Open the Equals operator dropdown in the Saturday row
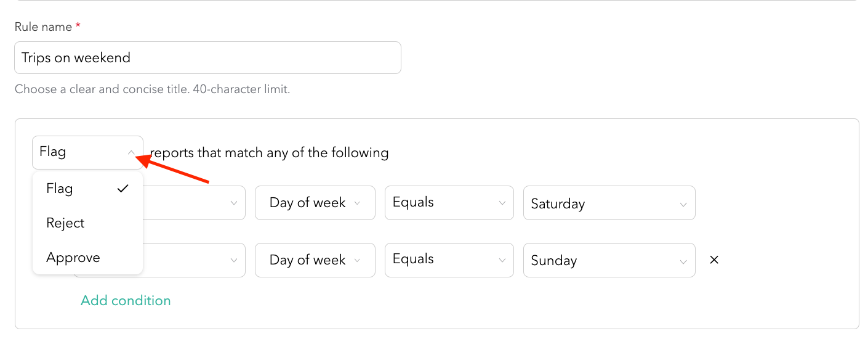Screen dimensions: 868x344 pyautogui.click(x=448, y=203)
